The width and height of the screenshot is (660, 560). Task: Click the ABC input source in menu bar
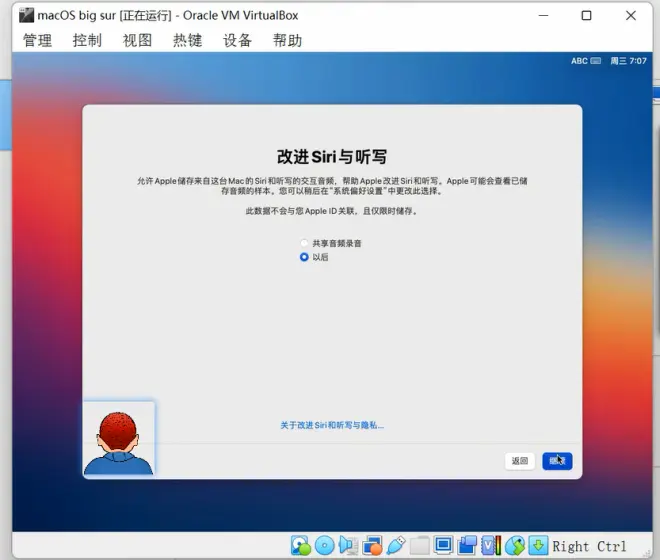[579, 61]
